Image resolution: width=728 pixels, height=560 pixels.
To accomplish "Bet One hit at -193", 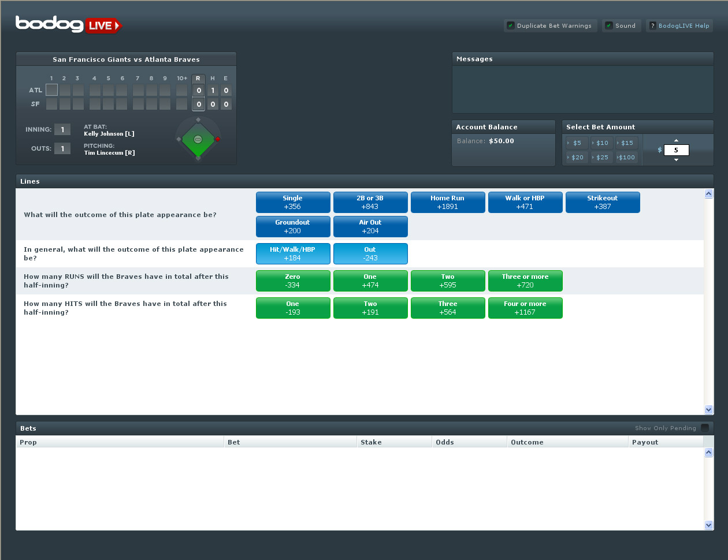I will tap(293, 308).
